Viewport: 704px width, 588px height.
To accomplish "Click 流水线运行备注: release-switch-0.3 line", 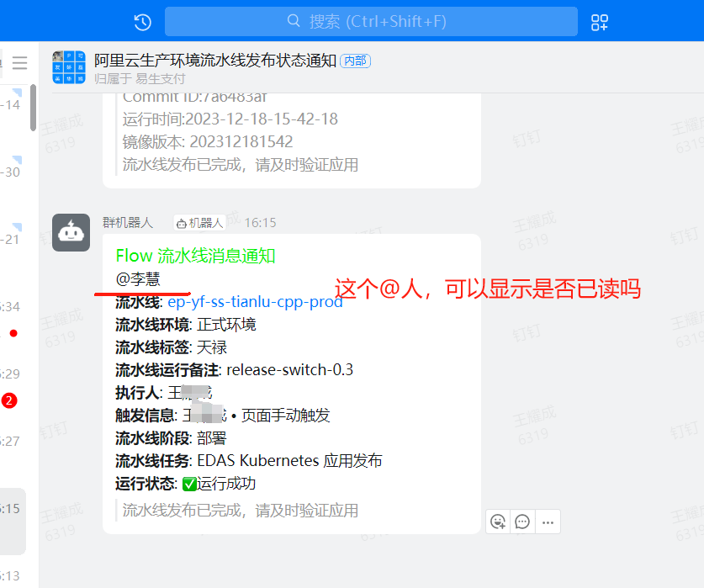I will (x=234, y=369).
